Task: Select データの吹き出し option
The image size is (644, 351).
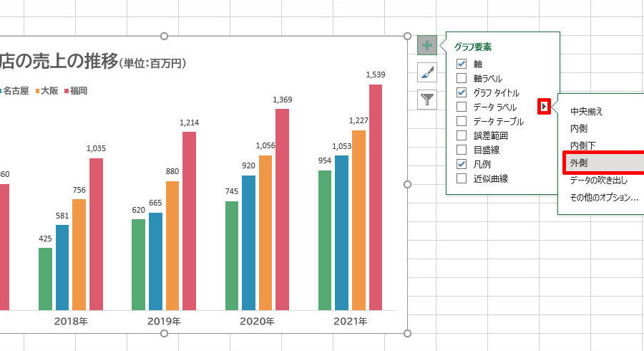Action: point(598,181)
